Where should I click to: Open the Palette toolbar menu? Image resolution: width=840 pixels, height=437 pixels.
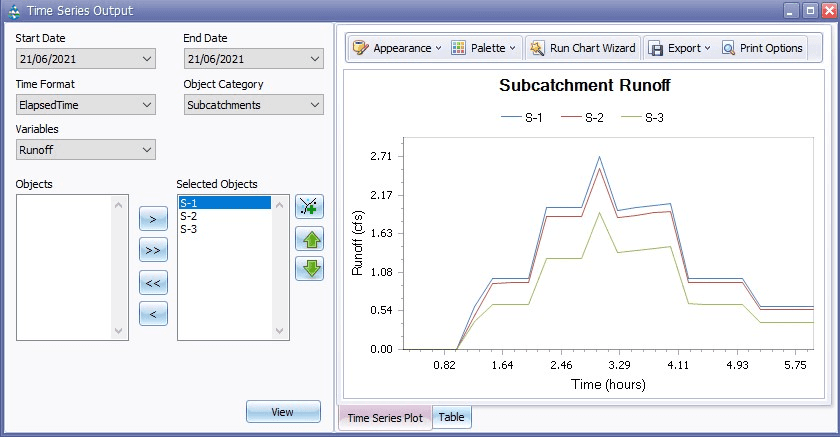coord(484,48)
